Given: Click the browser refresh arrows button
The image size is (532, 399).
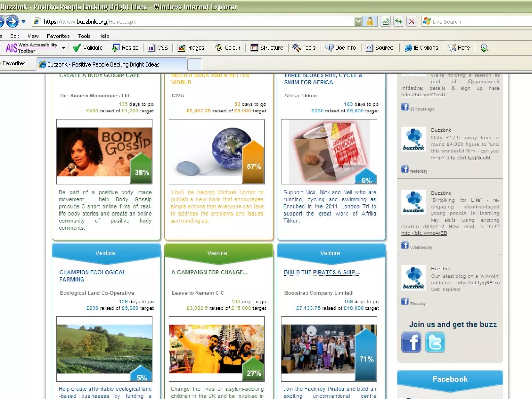Looking at the screenshot, I should point(398,22).
